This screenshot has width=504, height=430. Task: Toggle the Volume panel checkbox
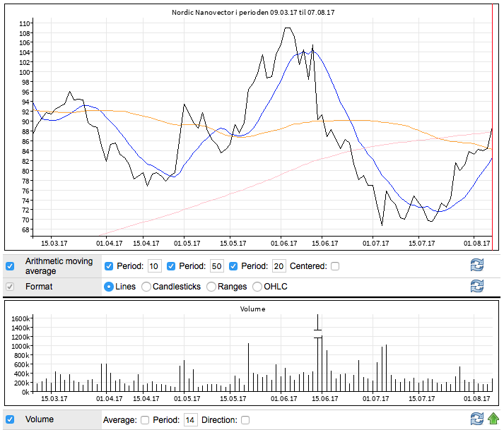pos(10,419)
